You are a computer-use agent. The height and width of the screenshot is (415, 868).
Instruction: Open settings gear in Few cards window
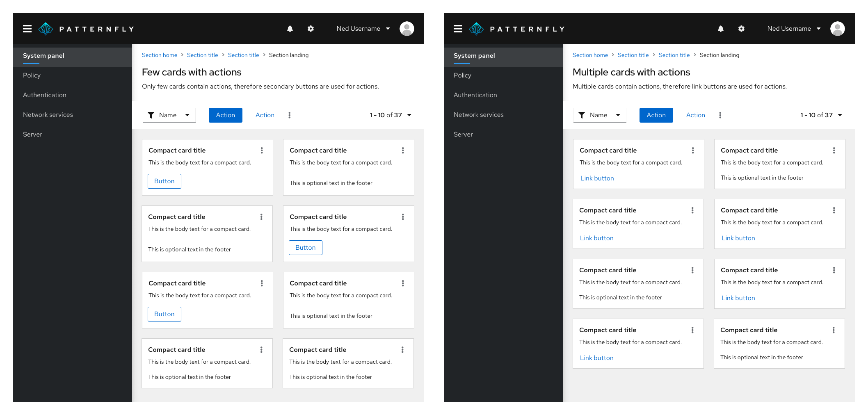point(311,29)
